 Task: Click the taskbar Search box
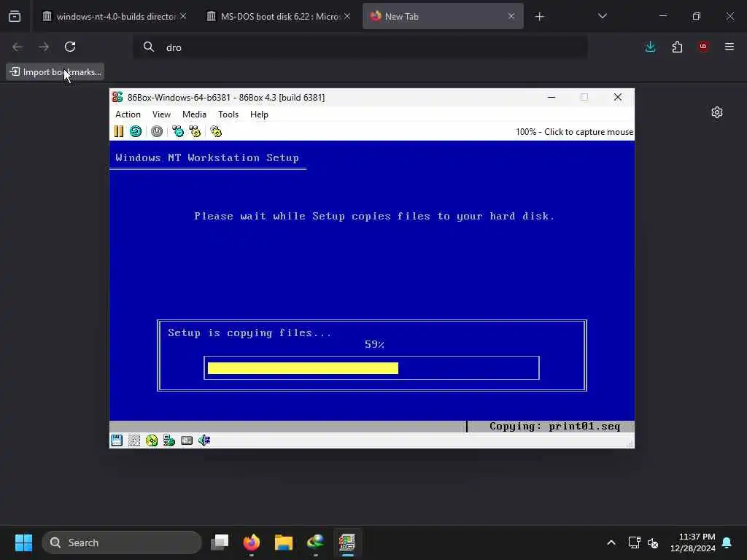(122, 542)
